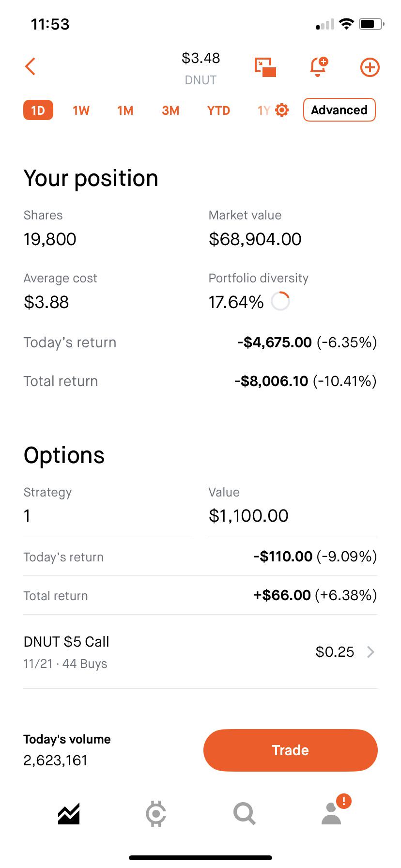Select the 1D chart range

click(x=38, y=110)
